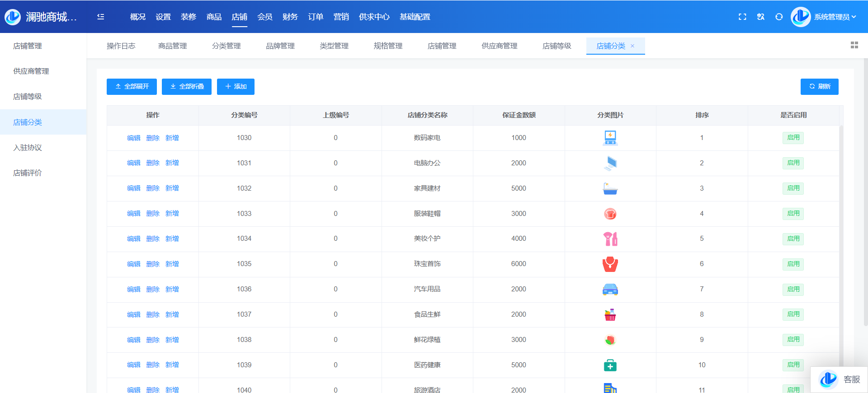Click the circular refresh icon in header
Image resolution: width=868 pixels, height=393 pixels.
(779, 17)
